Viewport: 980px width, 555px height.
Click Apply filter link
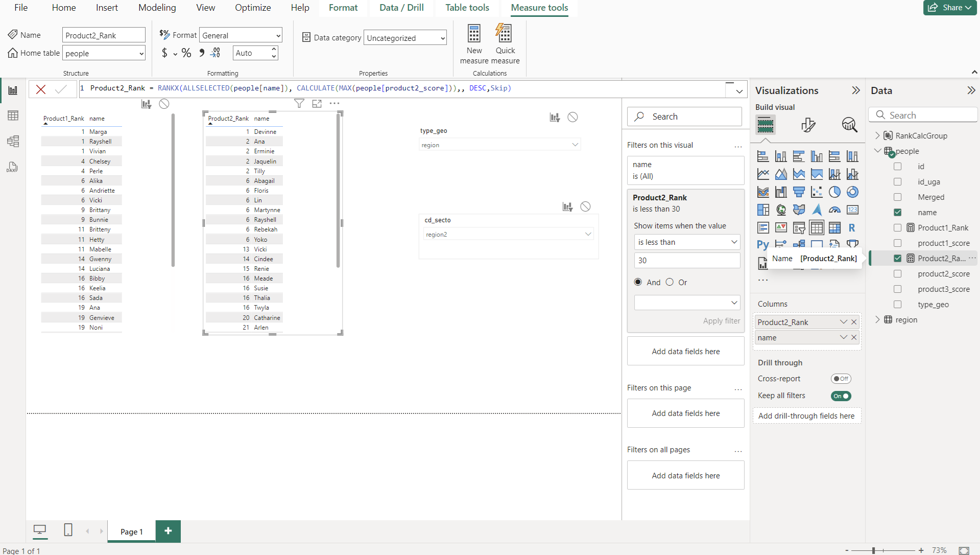tap(721, 321)
